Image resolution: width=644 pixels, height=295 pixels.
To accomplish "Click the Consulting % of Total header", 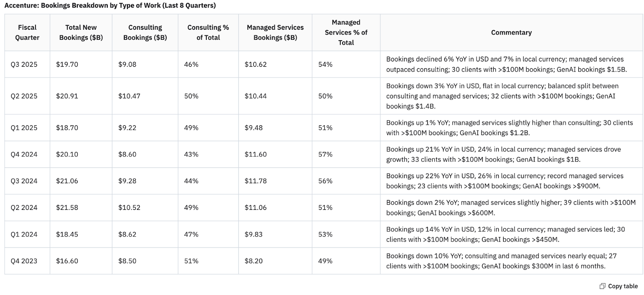I will [x=208, y=33].
